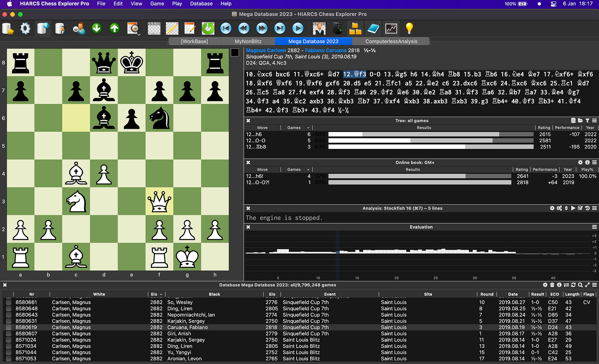Viewport: 599px width, 364px height.
Task: Toggle the Analysis panel checkbox icon
Action: point(580,208)
